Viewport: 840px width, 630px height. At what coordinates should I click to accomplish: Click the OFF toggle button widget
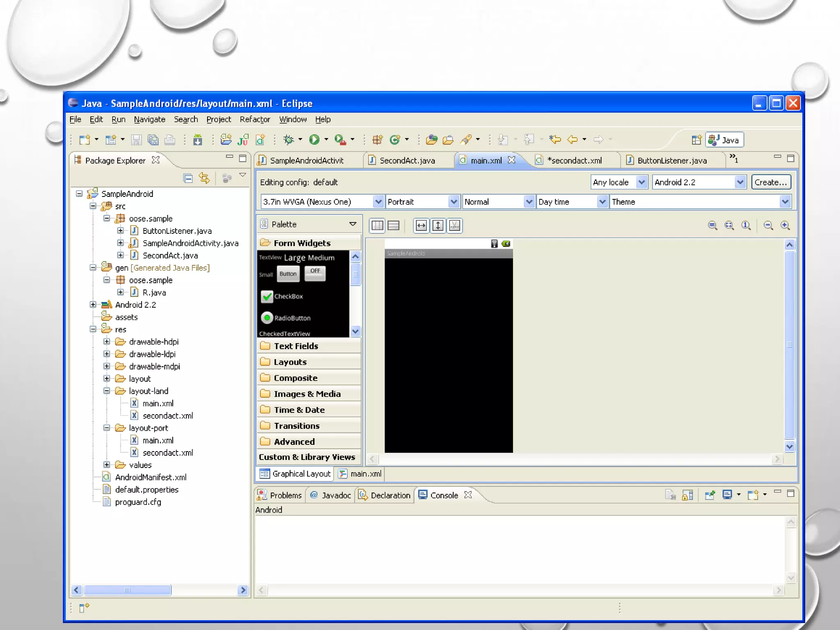click(x=315, y=273)
